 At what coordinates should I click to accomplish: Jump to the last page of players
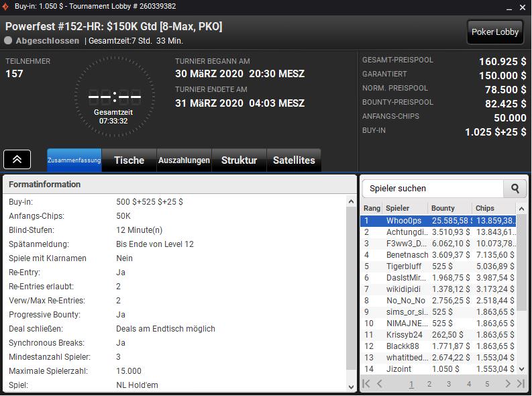(521, 384)
